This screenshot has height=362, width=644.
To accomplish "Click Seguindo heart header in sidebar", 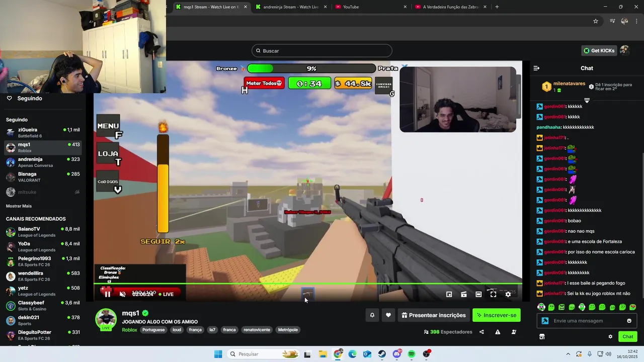I will 24,99.
